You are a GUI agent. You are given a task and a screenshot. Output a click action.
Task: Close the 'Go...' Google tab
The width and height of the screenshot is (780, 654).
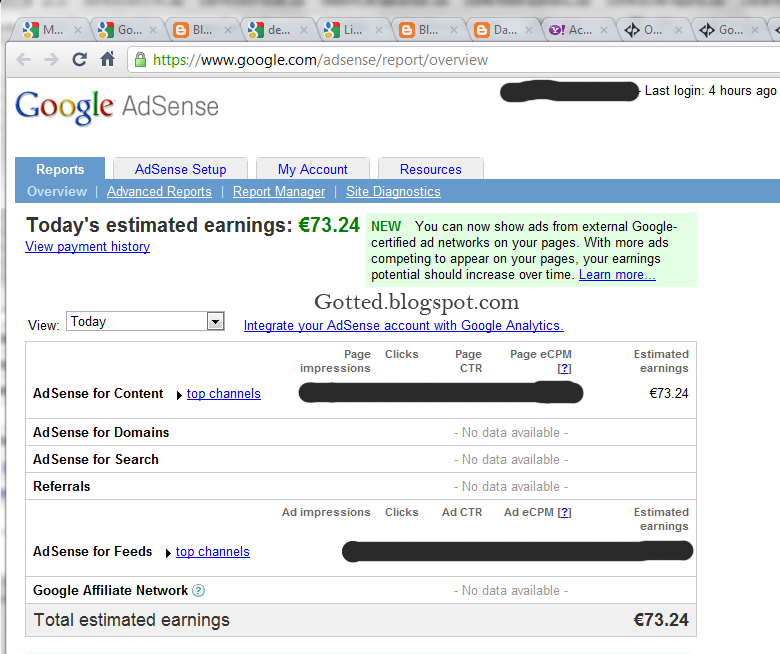[x=153, y=30]
